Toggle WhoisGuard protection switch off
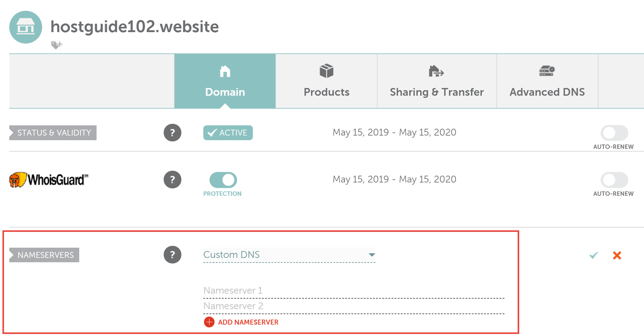Screen dimensions: 644x336 point(223,180)
